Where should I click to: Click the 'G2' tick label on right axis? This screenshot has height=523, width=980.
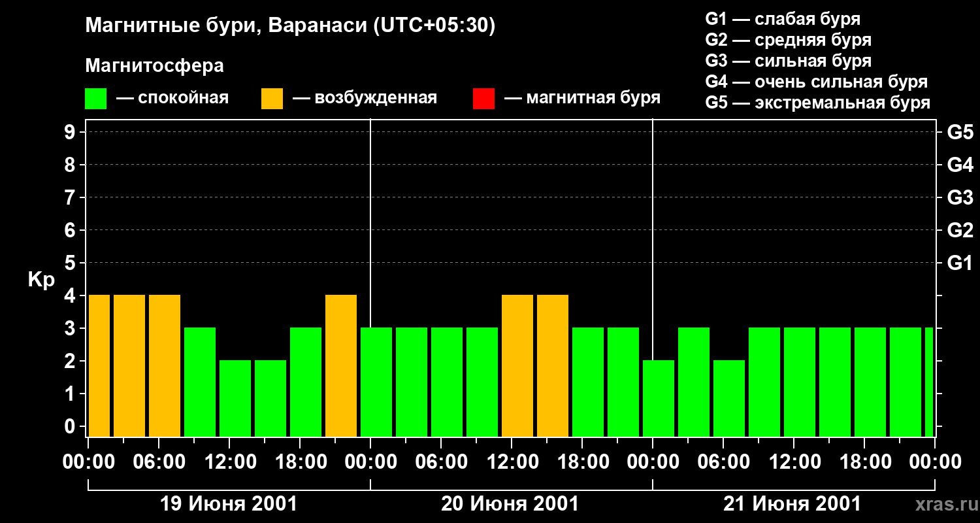[x=960, y=230]
